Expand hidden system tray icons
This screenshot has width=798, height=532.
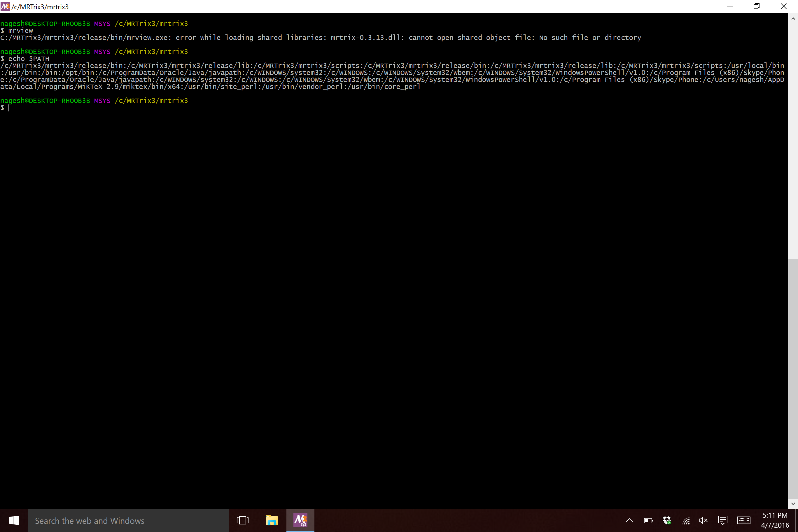pyautogui.click(x=629, y=520)
